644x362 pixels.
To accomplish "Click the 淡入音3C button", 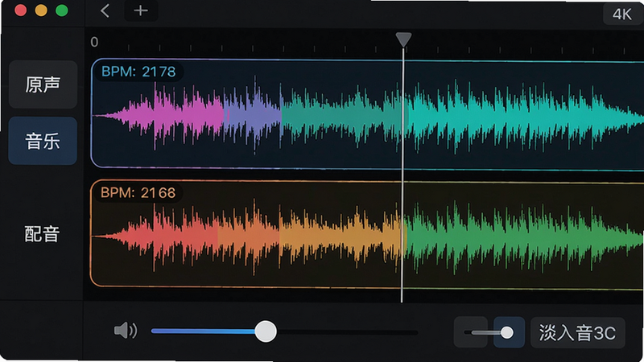I will [x=578, y=333].
